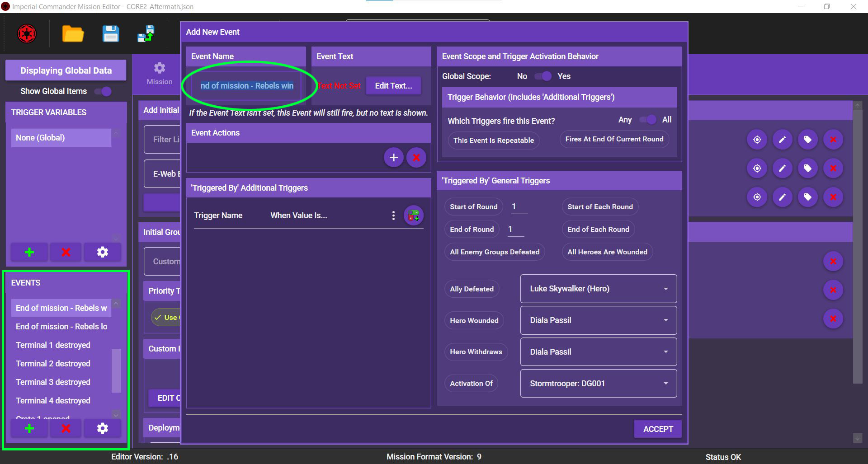Delete trigger variable with red X
This screenshot has height=464, width=868.
66,252
